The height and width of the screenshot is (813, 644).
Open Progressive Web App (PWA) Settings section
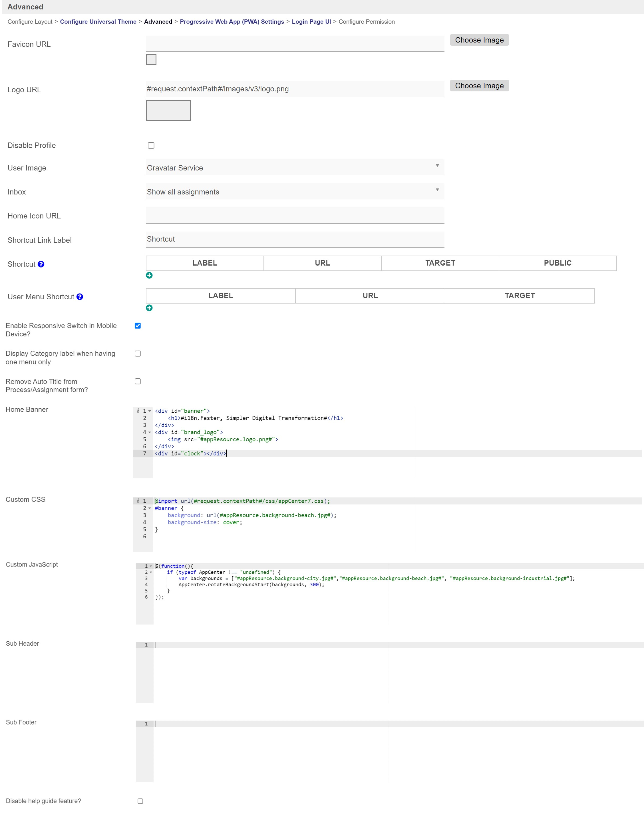click(x=232, y=21)
